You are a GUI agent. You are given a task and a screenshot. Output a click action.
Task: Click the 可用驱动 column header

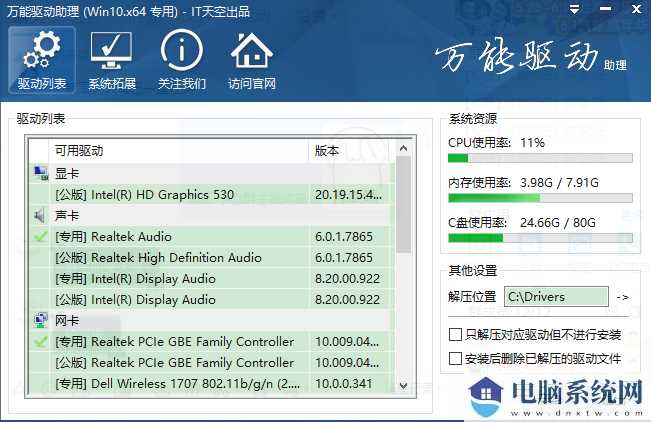coord(179,150)
